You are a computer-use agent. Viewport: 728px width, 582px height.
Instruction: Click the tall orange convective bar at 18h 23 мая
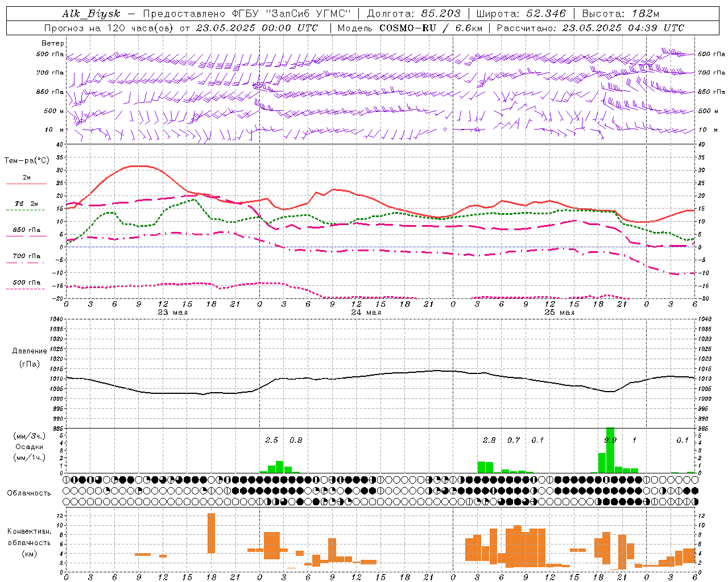tap(211, 533)
